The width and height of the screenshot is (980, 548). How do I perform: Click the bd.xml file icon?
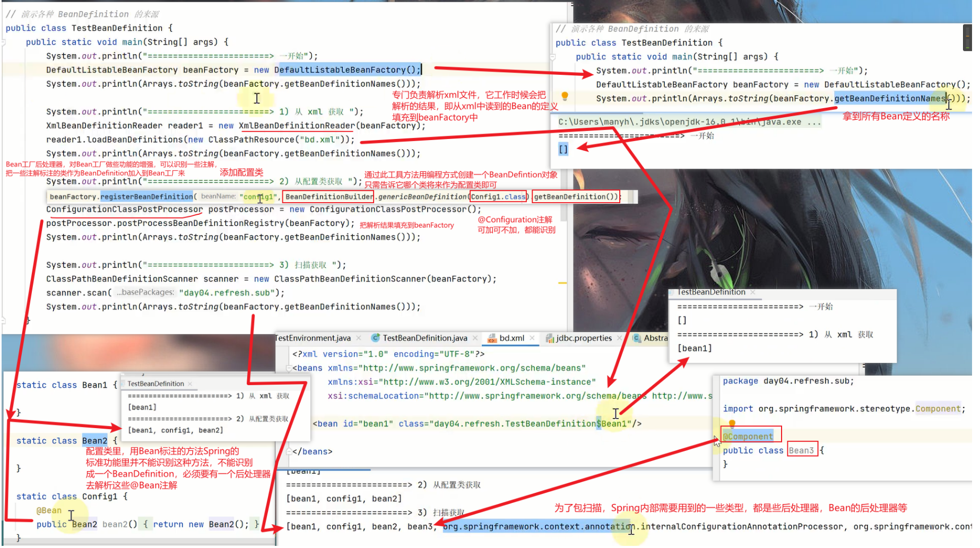click(x=492, y=338)
